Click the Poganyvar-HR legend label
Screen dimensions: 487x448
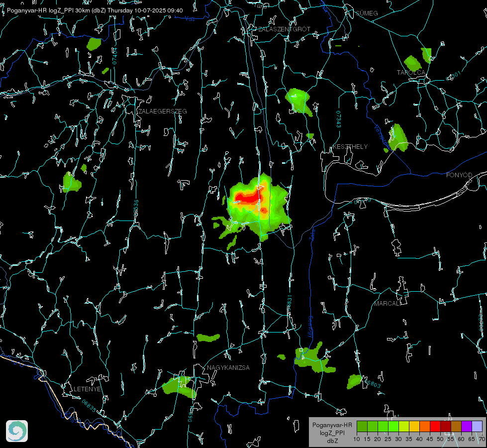coord(332,425)
